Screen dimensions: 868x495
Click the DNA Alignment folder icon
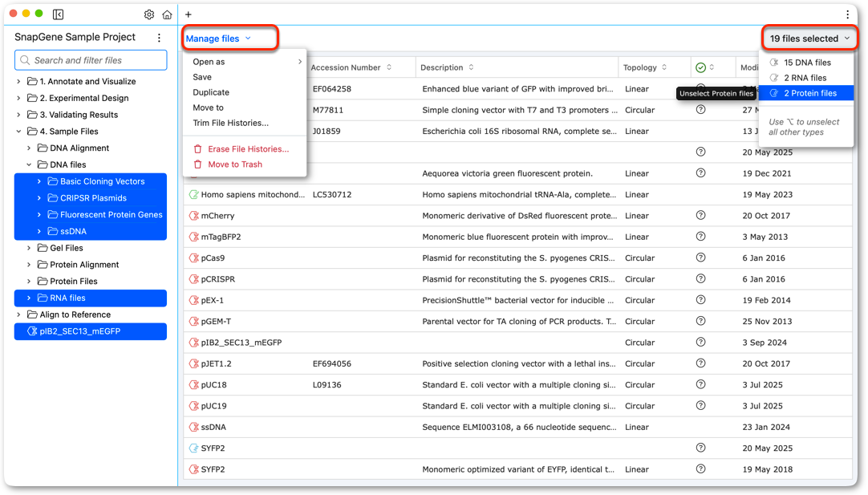(42, 148)
